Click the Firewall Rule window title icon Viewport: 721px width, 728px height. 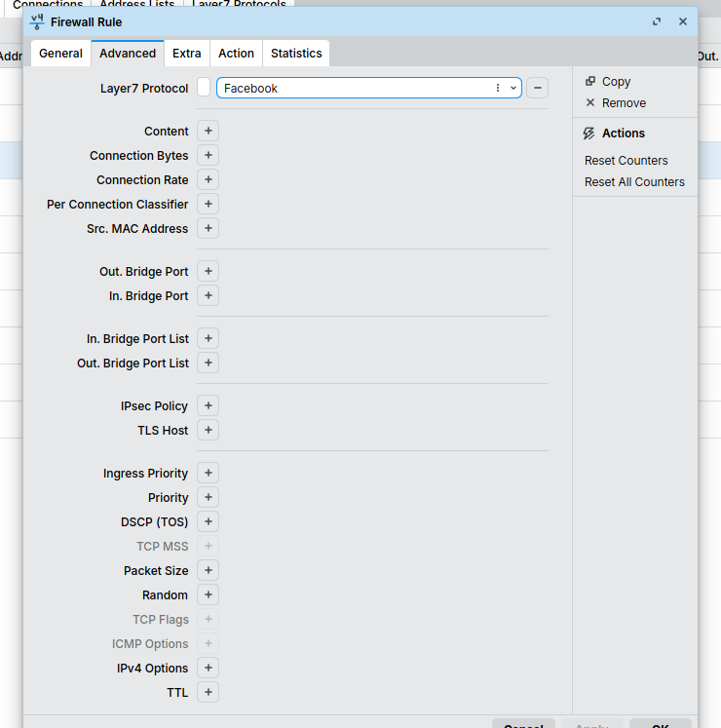click(x=37, y=21)
